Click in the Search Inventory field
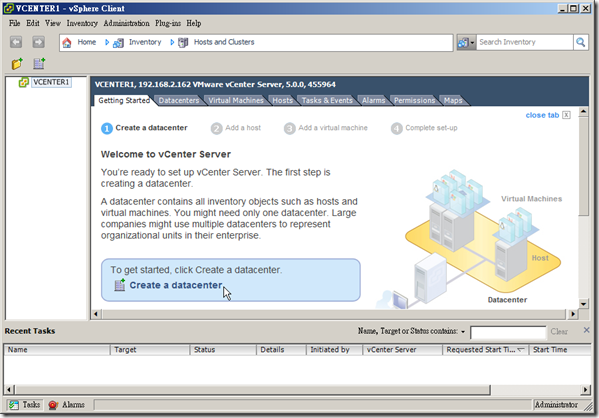Screen dimensions: 599x418 (525, 42)
